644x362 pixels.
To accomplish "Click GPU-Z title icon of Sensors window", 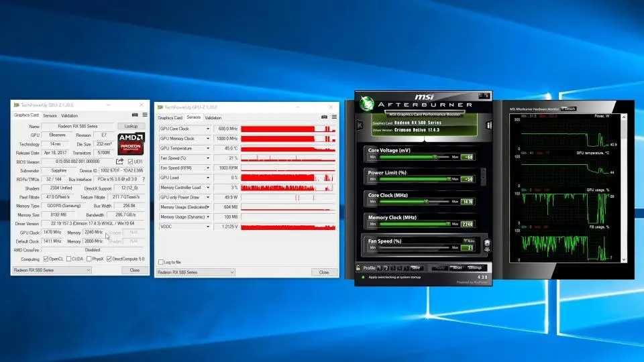I will 160,107.
